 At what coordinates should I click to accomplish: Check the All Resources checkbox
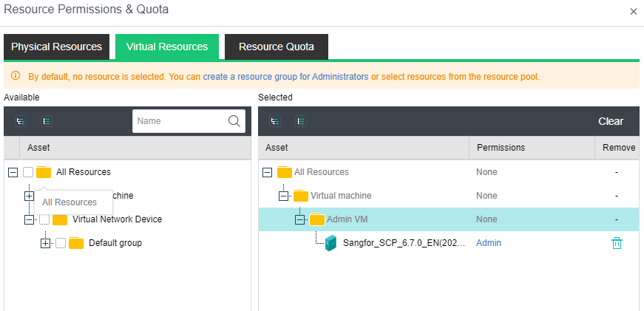pos(28,172)
